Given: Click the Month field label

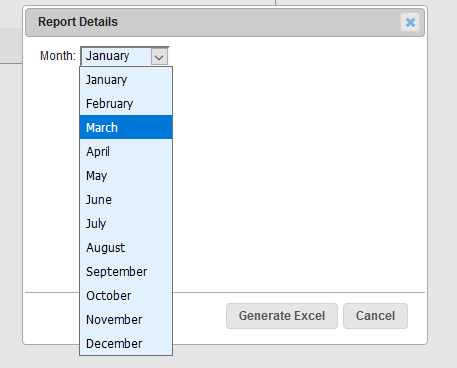Looking at the screenshot, I should tap(58, 56).
